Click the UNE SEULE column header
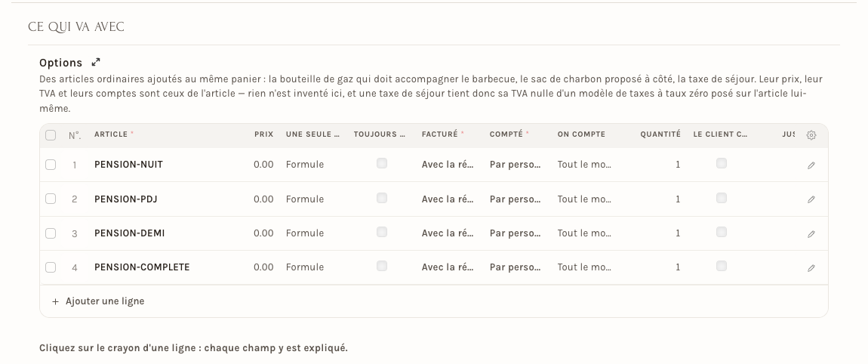 pyautogui.click(x=312, y=134)
